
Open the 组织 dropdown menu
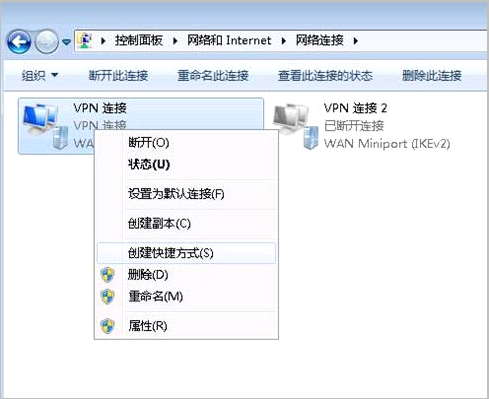pos(40,76)
